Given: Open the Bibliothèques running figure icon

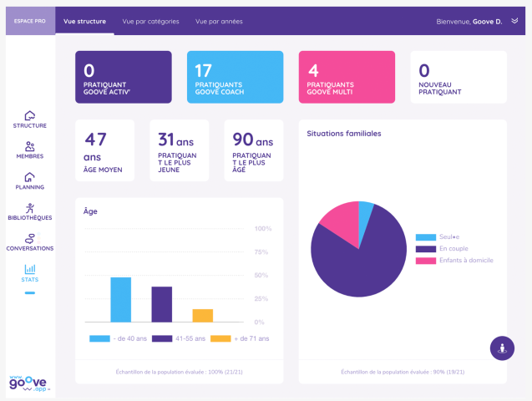Looking at the screenshot, I should [x=30, y=208].
